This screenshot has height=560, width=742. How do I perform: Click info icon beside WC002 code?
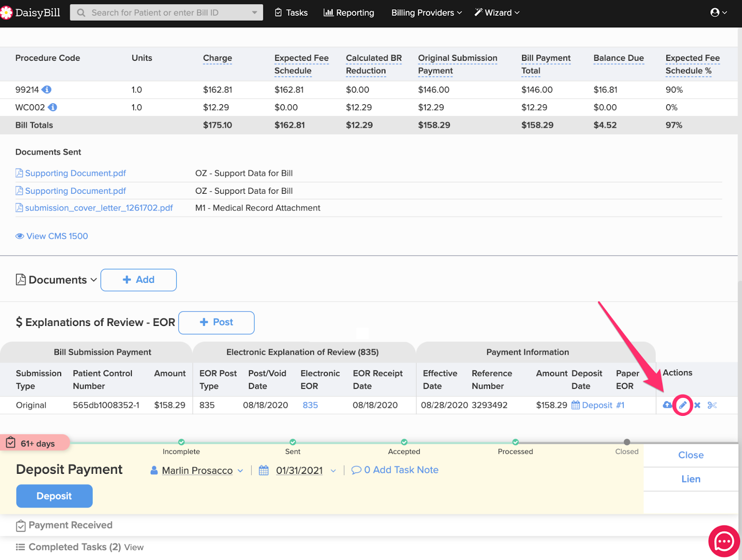[53, 107]
